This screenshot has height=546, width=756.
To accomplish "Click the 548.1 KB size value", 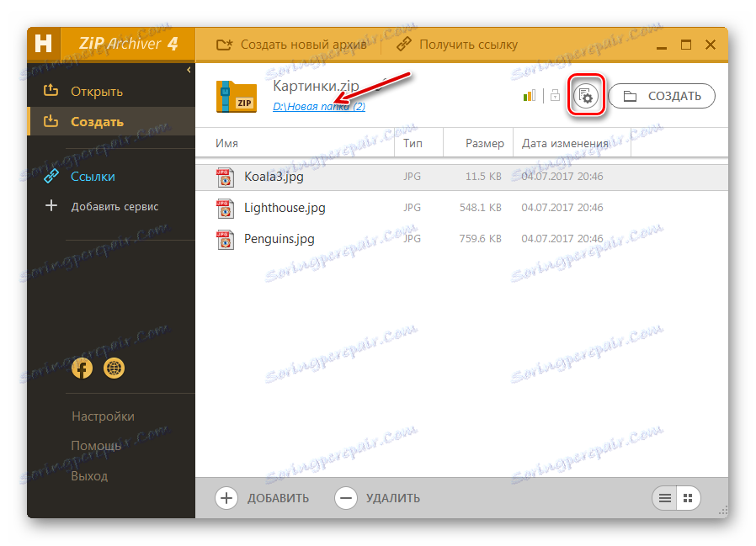I will [x=480, y=208].
